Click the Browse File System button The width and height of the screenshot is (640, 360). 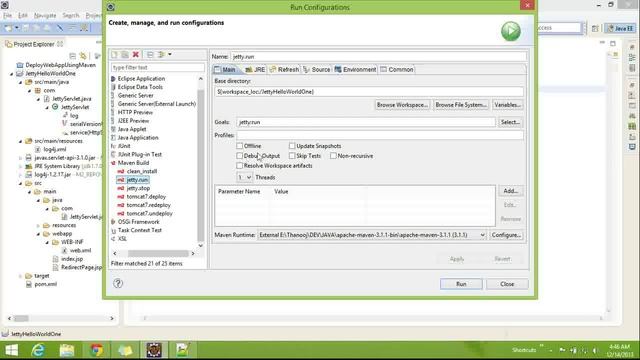click(x=461, y=105)
